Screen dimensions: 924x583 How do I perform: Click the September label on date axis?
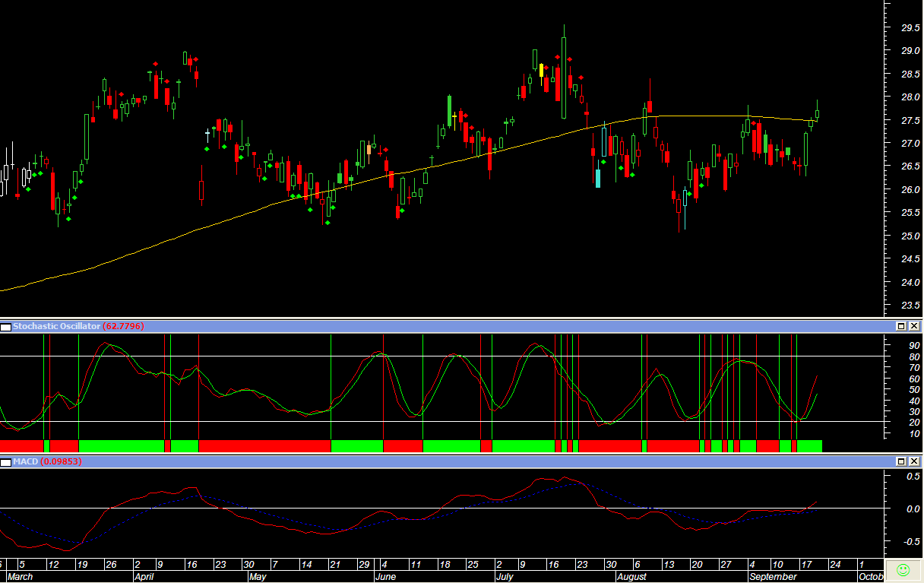[x=774, y=577]
